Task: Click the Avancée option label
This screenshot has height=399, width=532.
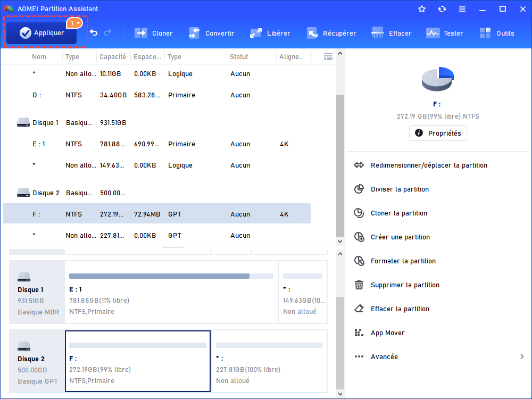Action: coord(384,356)
